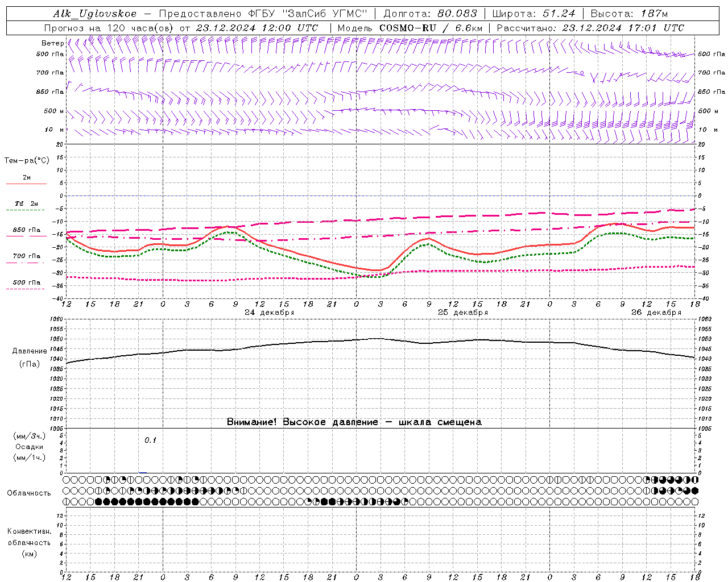Screen dimensions: 728x582
Task: Select the model name COSMO-RU / 6.6км
Action: click(x=431, y=28)
